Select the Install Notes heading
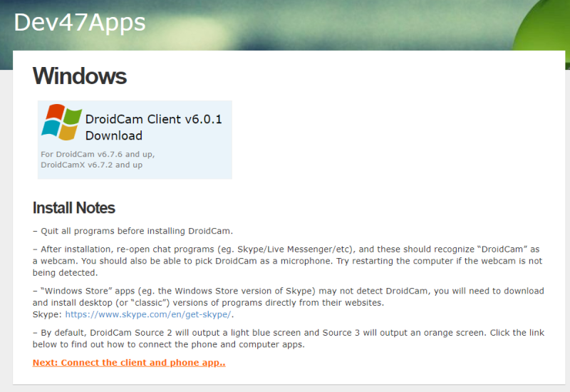The height and width of the screenshot is (392, 570). pos(74,208)
